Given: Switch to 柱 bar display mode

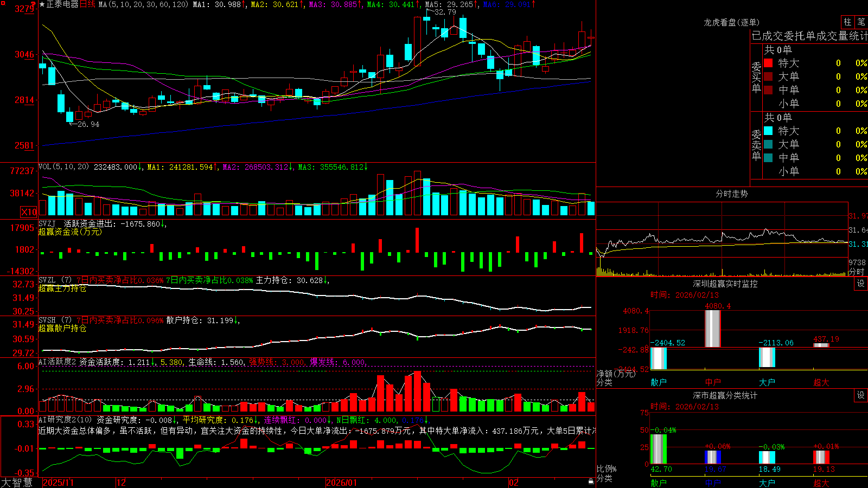Looking at the screenshot, I should [847, 22].
